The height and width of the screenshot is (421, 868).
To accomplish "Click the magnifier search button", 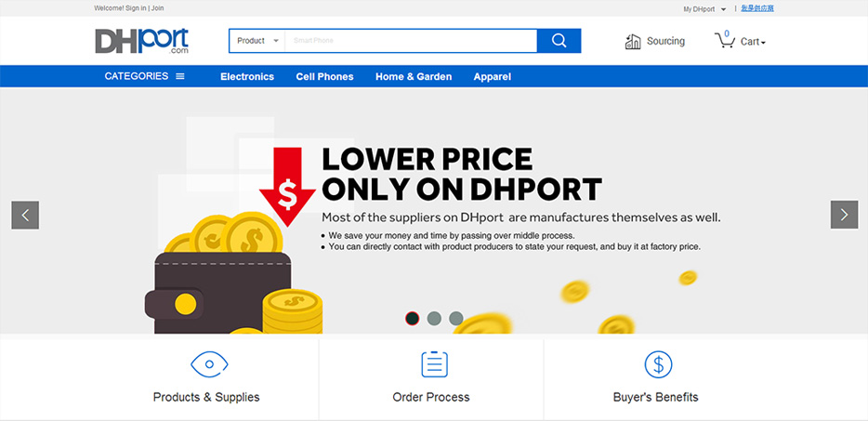I will coord(559,41).
